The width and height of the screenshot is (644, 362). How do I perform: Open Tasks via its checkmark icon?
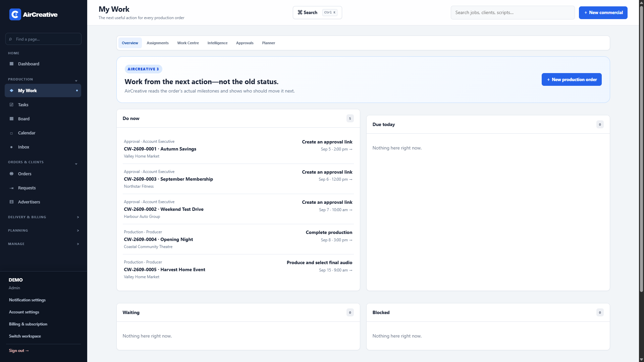point(11,105)
